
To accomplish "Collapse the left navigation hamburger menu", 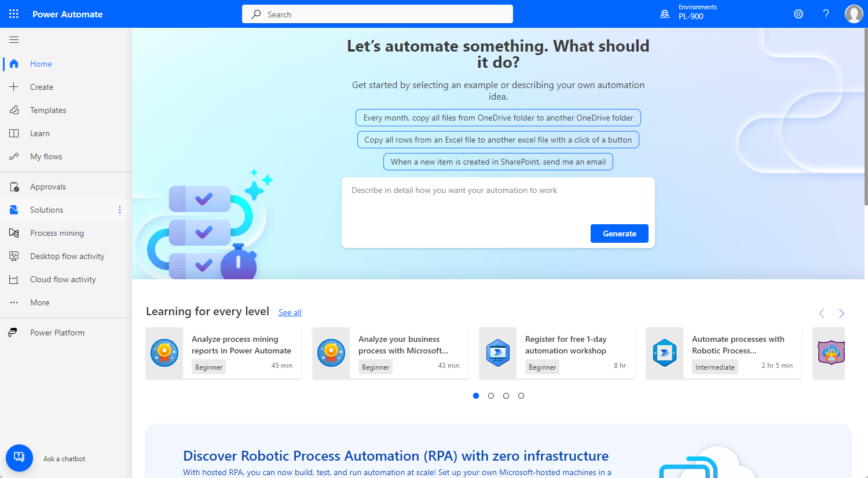I will click(x=14, y=40).
